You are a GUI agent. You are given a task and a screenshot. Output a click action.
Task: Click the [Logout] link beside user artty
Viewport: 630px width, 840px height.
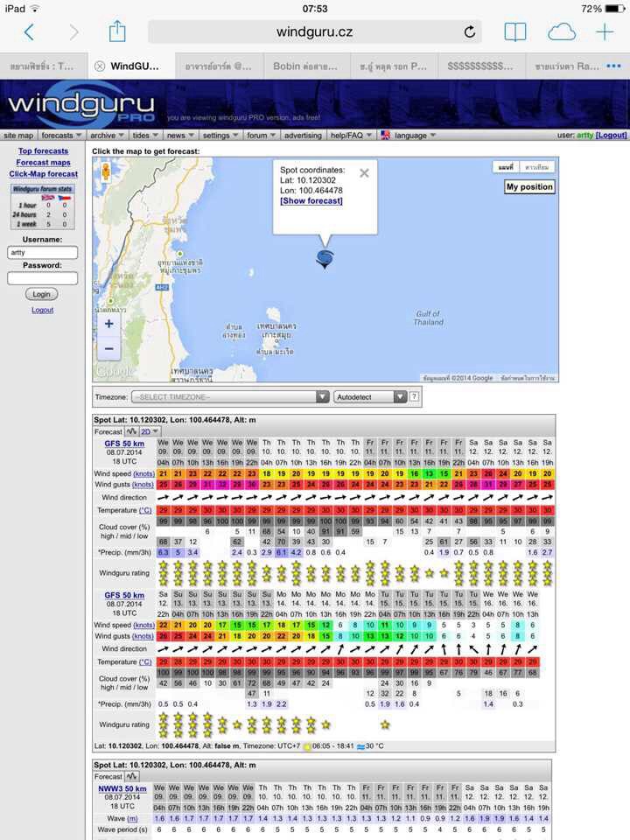(x=612, y=135)
